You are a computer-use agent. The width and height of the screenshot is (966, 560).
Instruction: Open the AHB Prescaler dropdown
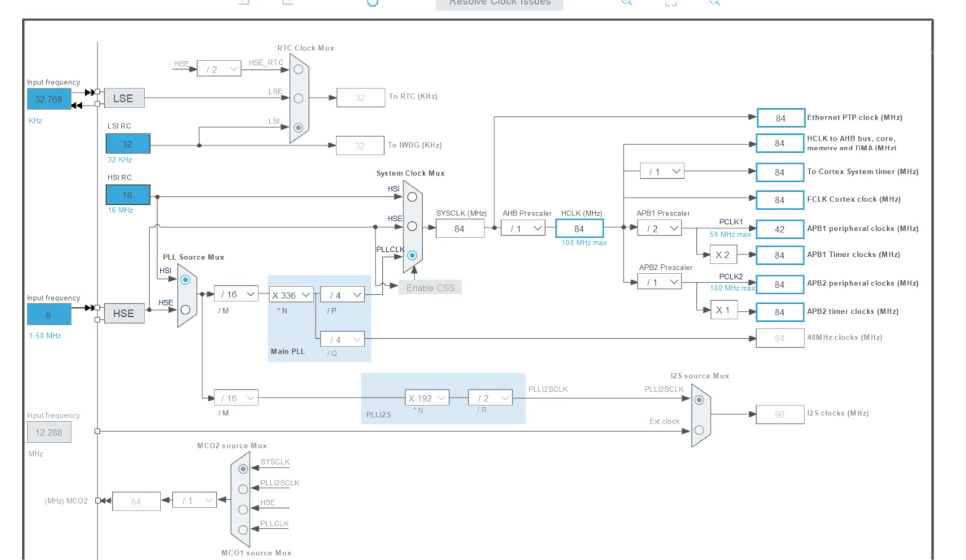(523, 228)
